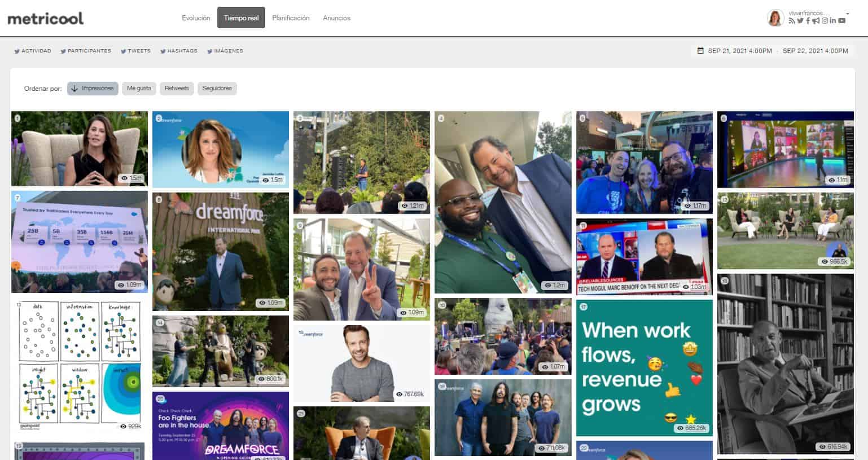The height and width of the screenshot is (460, 868).
Task: Open the Participantes sub-tab
Action: [86, 51]
